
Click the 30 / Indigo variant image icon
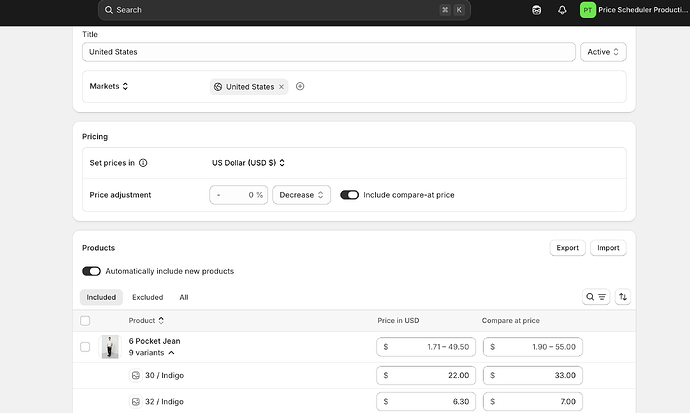[136, 375]
